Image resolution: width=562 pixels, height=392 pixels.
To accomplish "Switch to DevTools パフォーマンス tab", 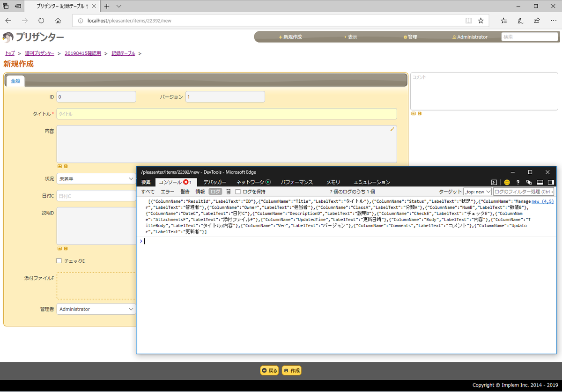I will tap(296, 182).
